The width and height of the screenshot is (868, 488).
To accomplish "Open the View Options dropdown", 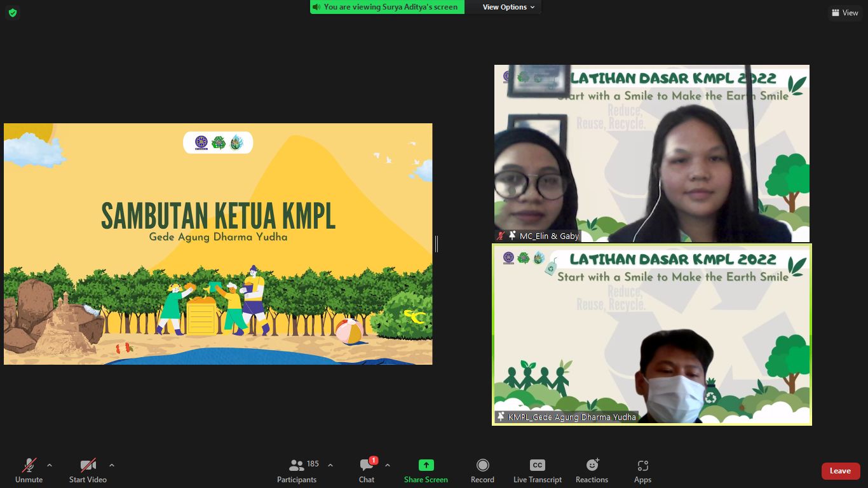I will pyautogui.click(x=508, y=7).
